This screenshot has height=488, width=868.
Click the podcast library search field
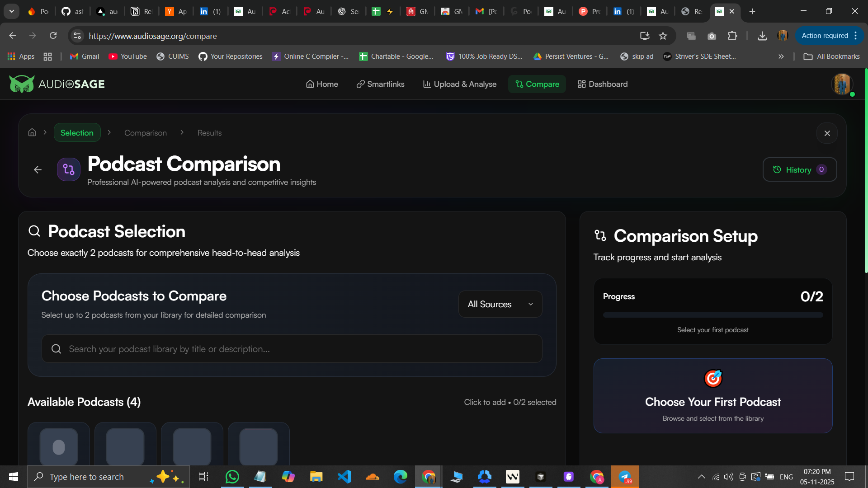[292, 349]
